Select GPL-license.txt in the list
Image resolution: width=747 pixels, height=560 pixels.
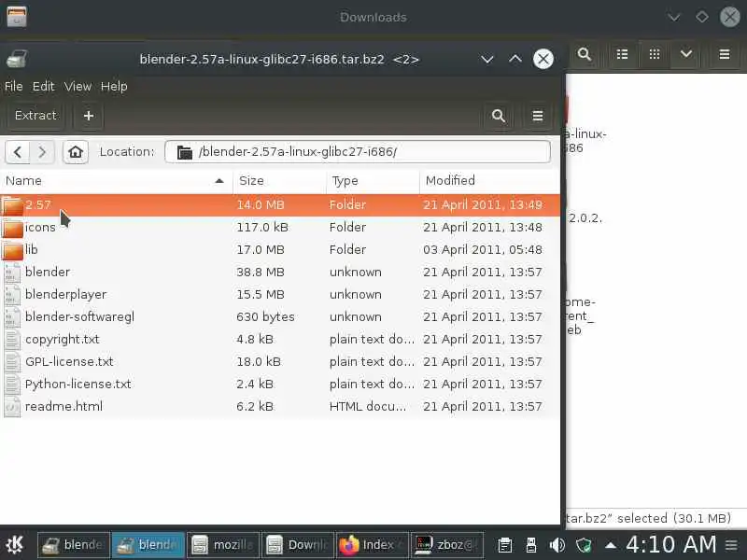(x=280, y=361)
